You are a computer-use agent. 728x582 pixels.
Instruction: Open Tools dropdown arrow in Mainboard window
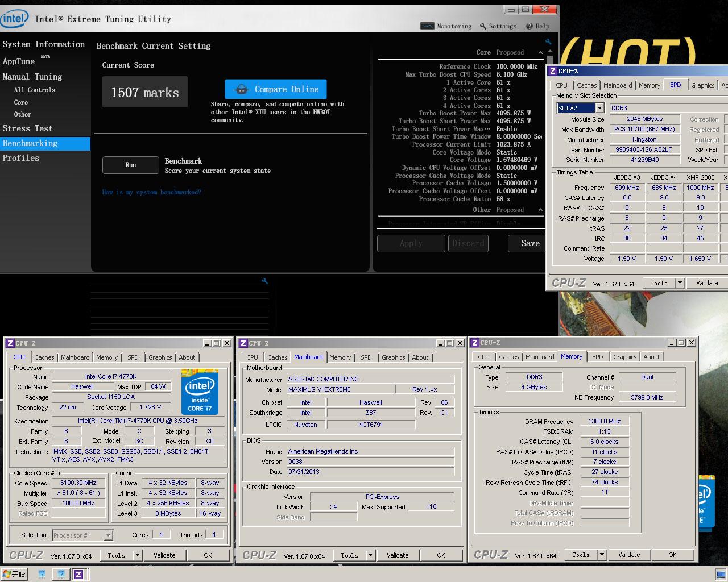click(370, 555)
